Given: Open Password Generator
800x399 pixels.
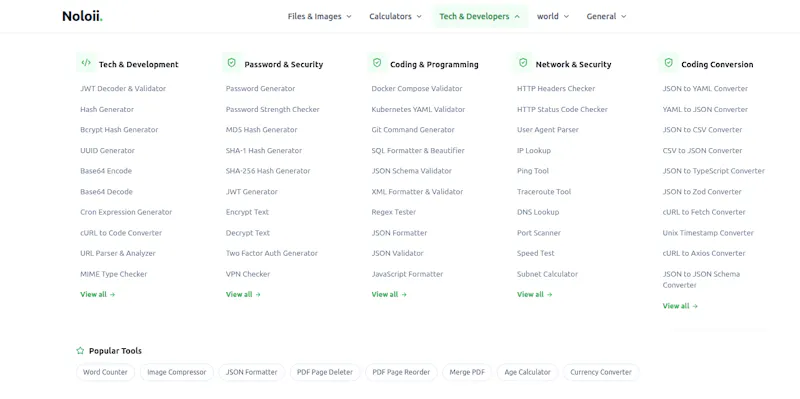Looking at the screenshot, I should point(260,89).
